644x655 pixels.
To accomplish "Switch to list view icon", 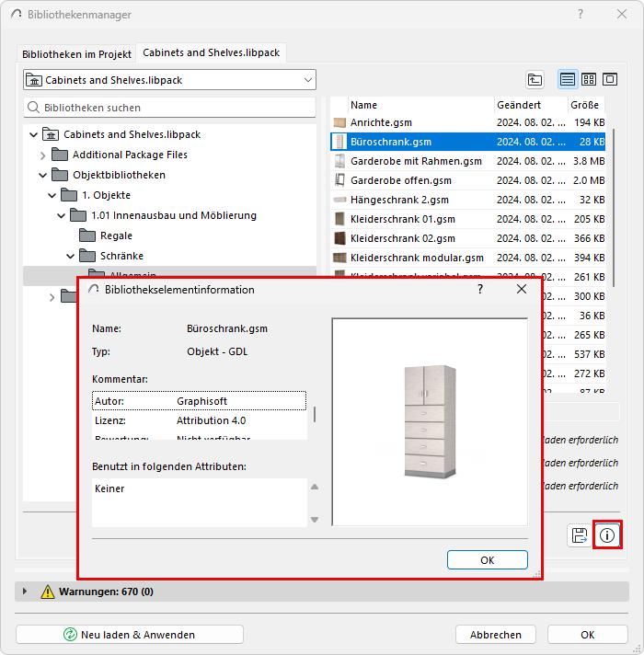I will pyautogui.click(x=567, y=79).
